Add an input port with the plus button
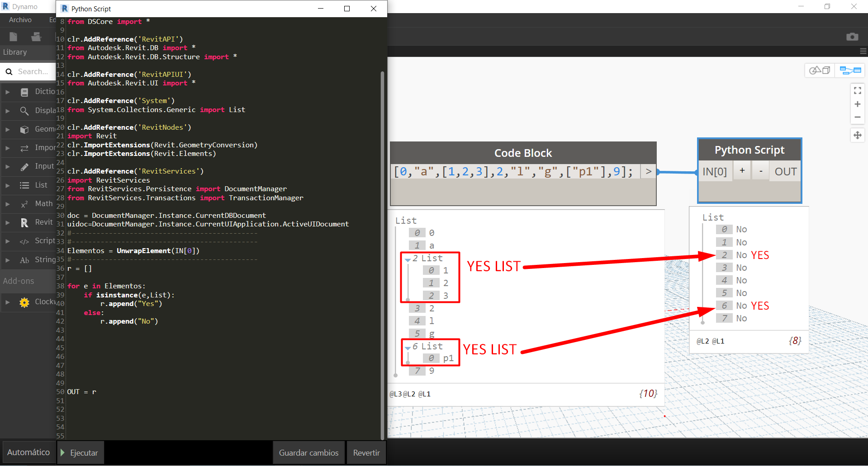 tap(742, 171)
